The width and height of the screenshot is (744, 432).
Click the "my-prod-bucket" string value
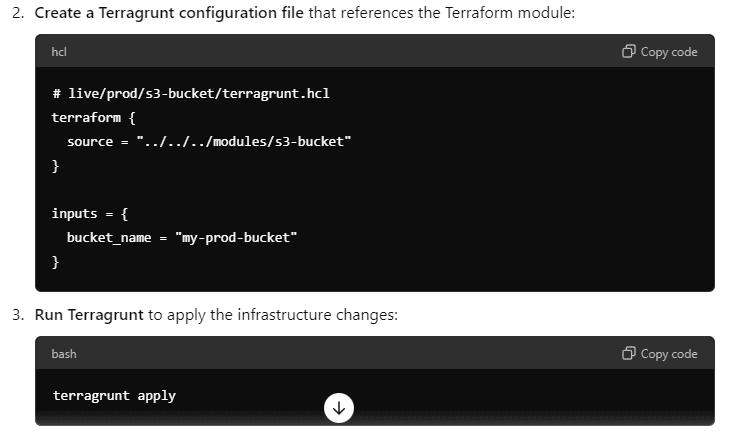click(236, 237)
